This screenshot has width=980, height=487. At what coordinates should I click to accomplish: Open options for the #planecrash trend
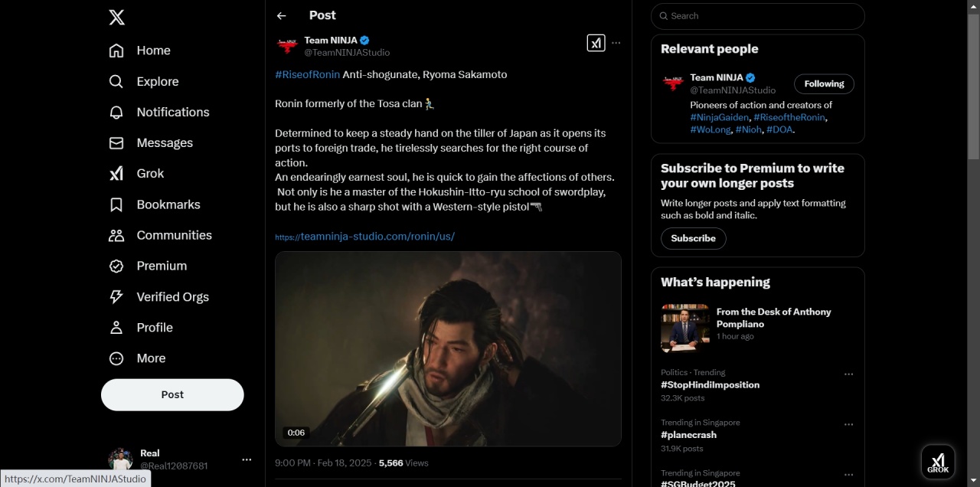click(x=848, y=424)
